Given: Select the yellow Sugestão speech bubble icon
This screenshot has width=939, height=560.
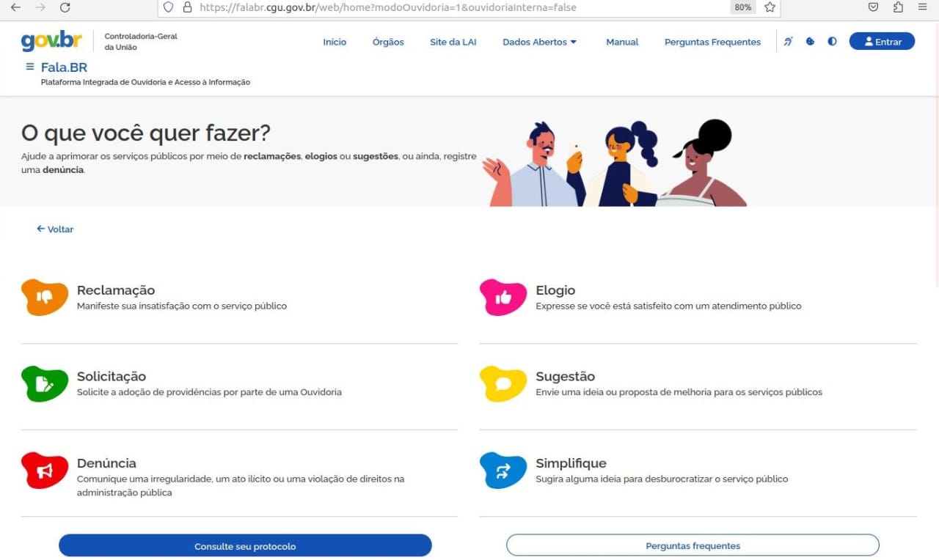Looking at the screenshot, I should point(503,383).
